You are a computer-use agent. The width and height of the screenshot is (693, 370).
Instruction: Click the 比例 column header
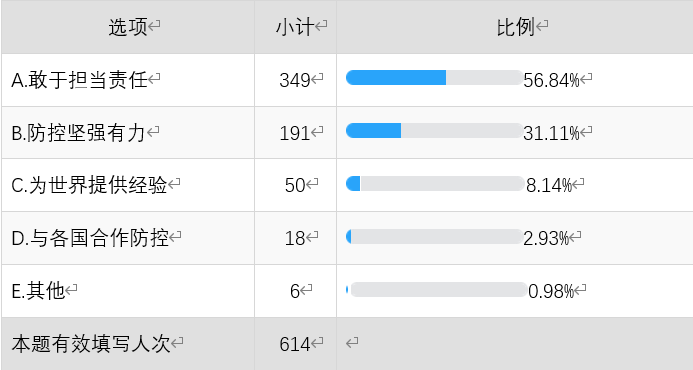[515, 27]
